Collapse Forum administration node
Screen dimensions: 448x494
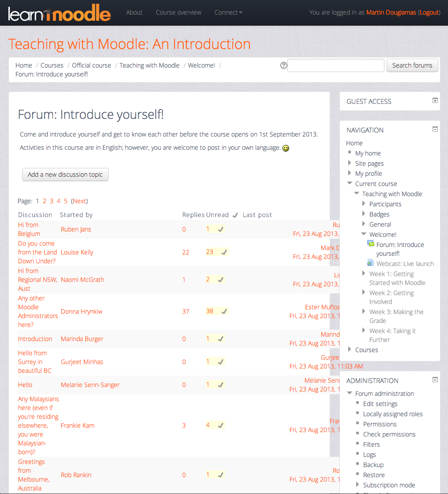click(x=350, y=393)
